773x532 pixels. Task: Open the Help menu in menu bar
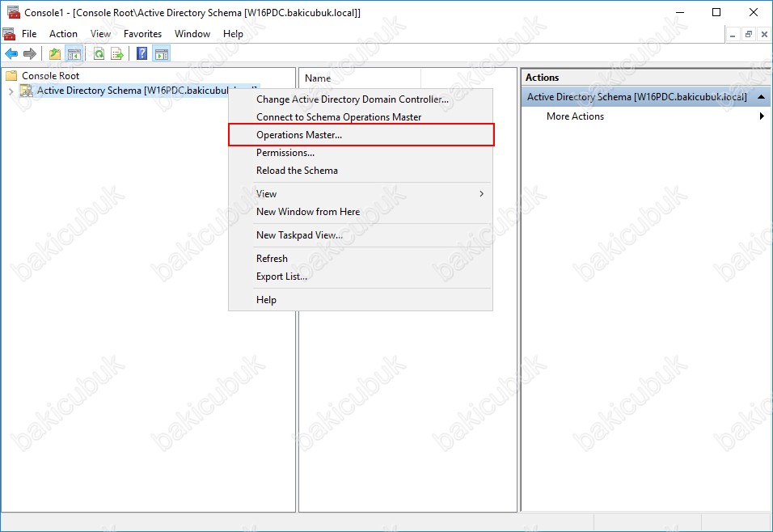[x=233, y=33]
